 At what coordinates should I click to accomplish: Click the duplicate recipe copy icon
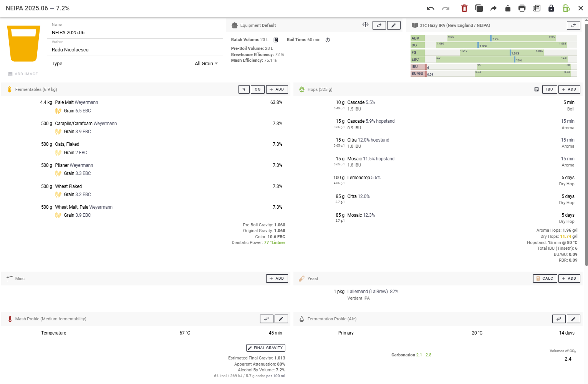[479, 8]
